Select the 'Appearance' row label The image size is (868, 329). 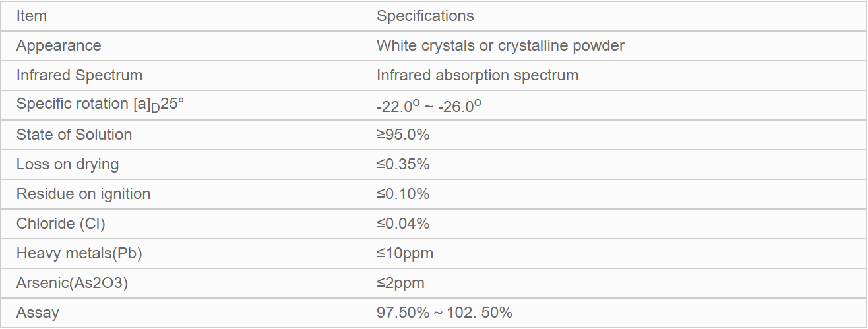click(x=59, y=45)
